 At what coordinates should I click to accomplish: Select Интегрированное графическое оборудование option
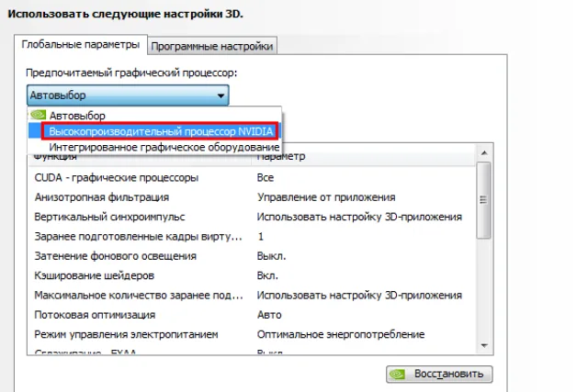point(154,147)
